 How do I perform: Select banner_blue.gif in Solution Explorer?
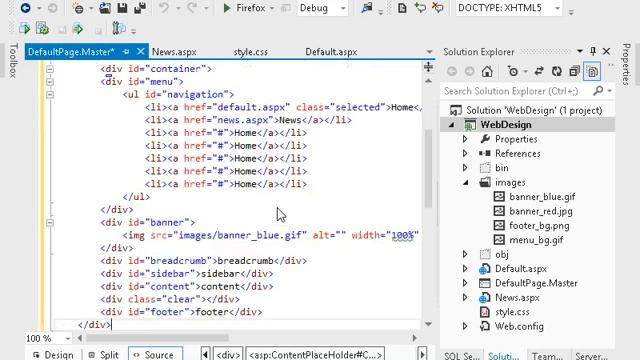coord(542,197)
